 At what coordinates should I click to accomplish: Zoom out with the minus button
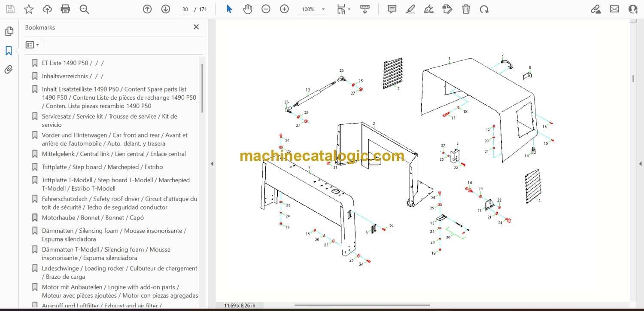(266, 9)
